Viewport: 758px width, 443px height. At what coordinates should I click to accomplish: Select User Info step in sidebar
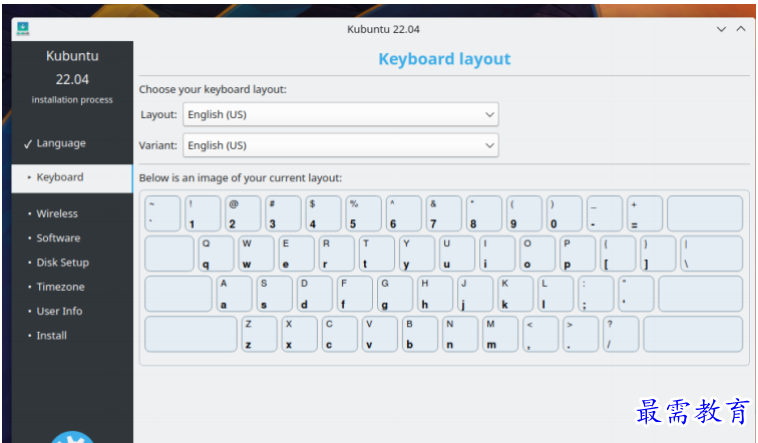tap(59, 311)
